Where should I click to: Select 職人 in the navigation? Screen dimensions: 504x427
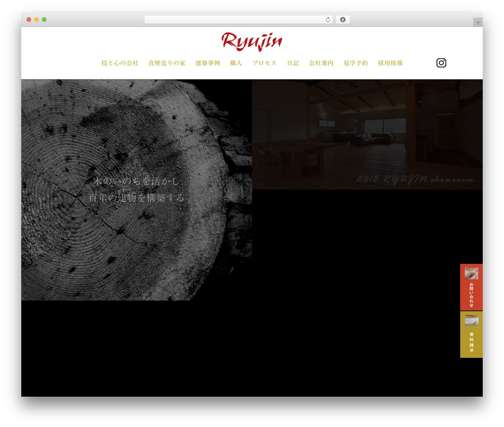pyautogui.click(x=236, y=63)
